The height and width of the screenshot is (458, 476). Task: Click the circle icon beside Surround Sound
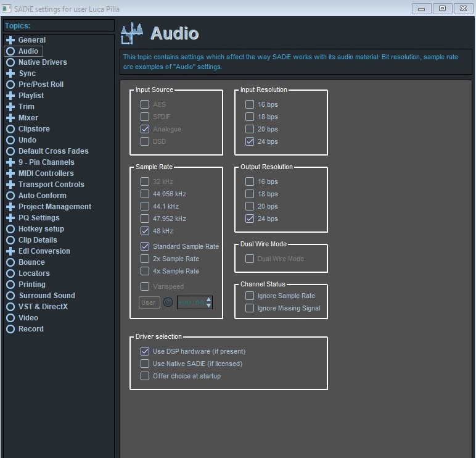[x=10, y=296]
